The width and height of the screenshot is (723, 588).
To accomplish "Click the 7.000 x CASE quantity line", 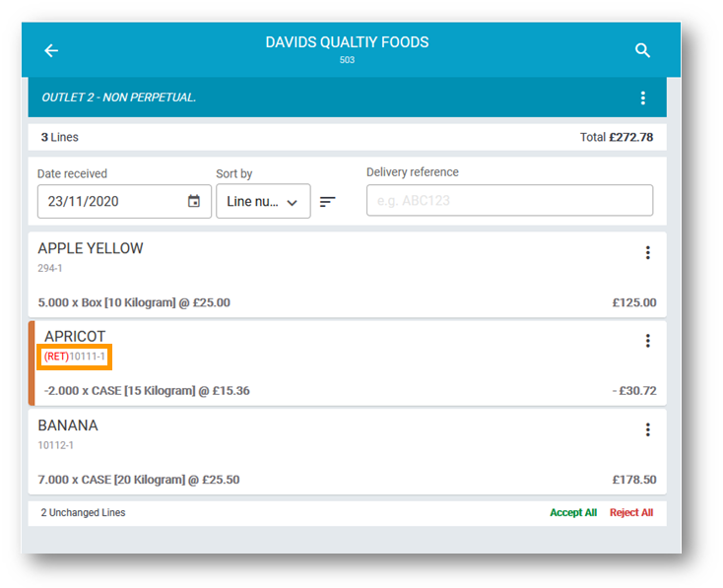I will click(x=138, y=480).
